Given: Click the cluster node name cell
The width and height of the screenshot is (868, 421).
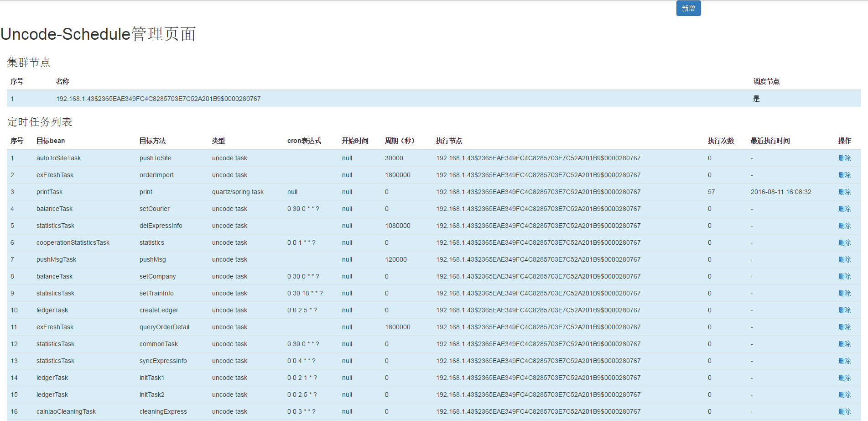Looking at the screenshot, I should click(x=158, y=99).
